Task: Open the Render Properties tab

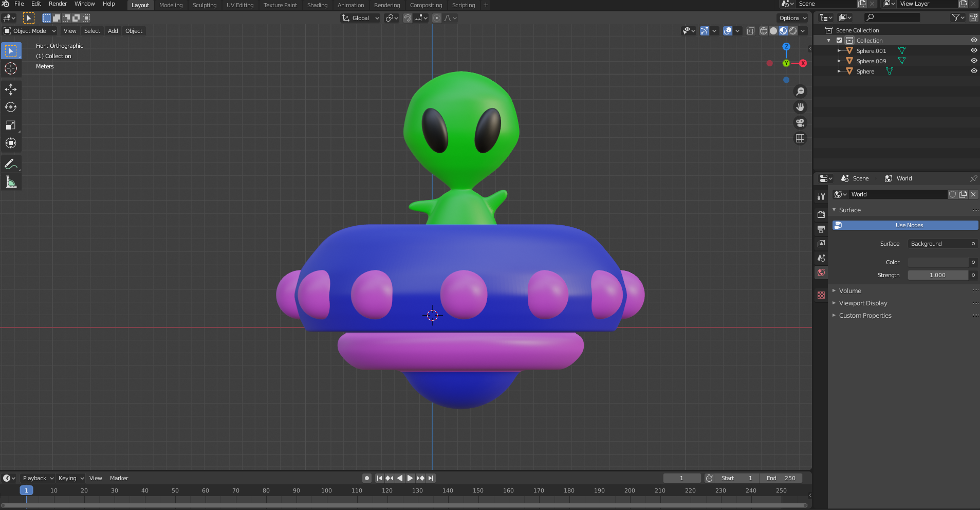Action: pos(821,215)
